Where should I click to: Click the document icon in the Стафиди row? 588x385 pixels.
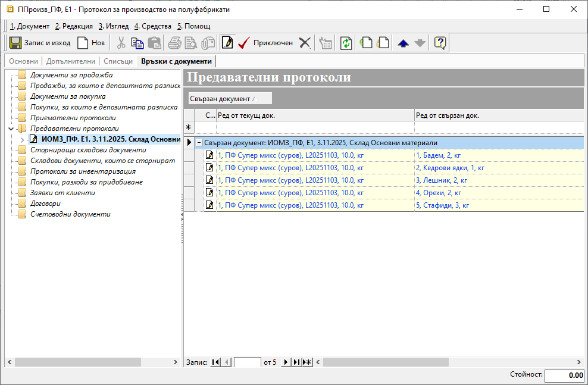[209, 205]
